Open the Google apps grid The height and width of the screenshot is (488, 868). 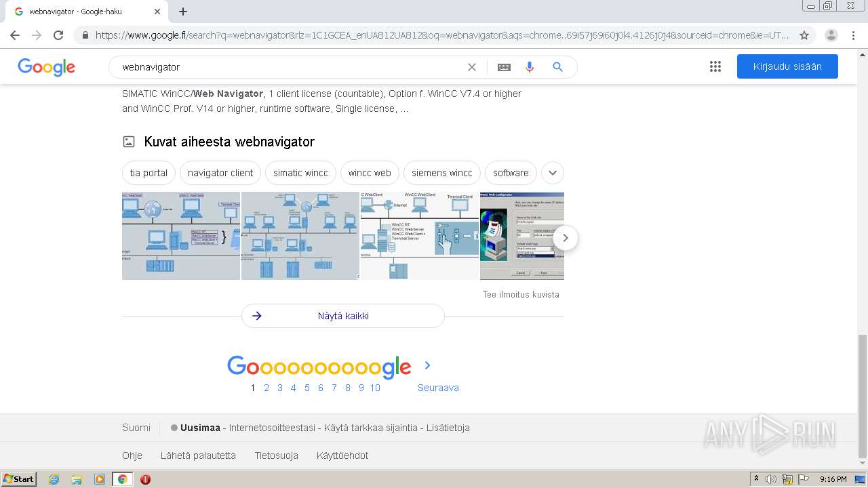click(715, 66)
